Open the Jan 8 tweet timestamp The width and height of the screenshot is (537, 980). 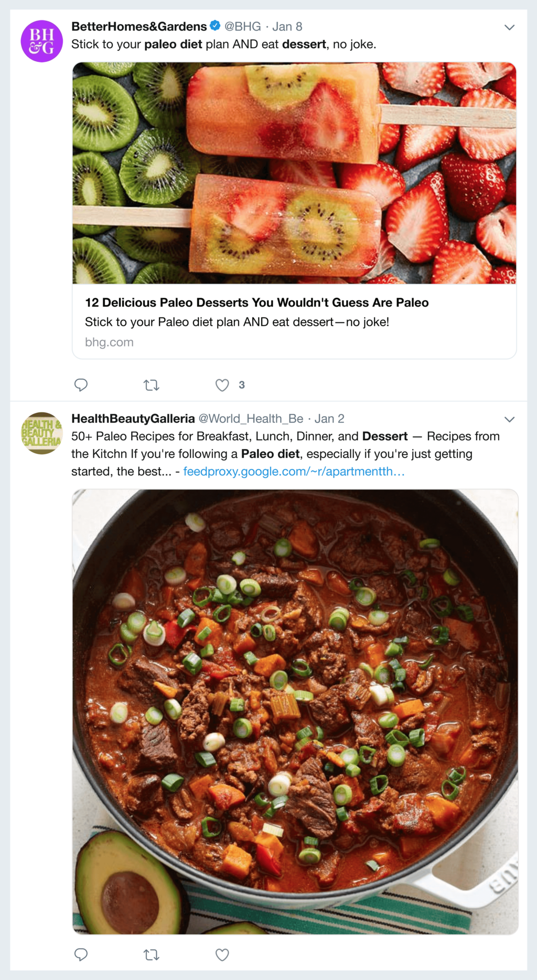(x=287, y=26)
